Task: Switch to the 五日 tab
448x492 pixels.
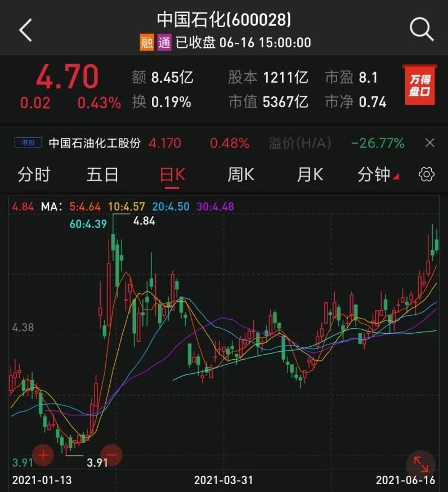Action: (x=102, y=175)
